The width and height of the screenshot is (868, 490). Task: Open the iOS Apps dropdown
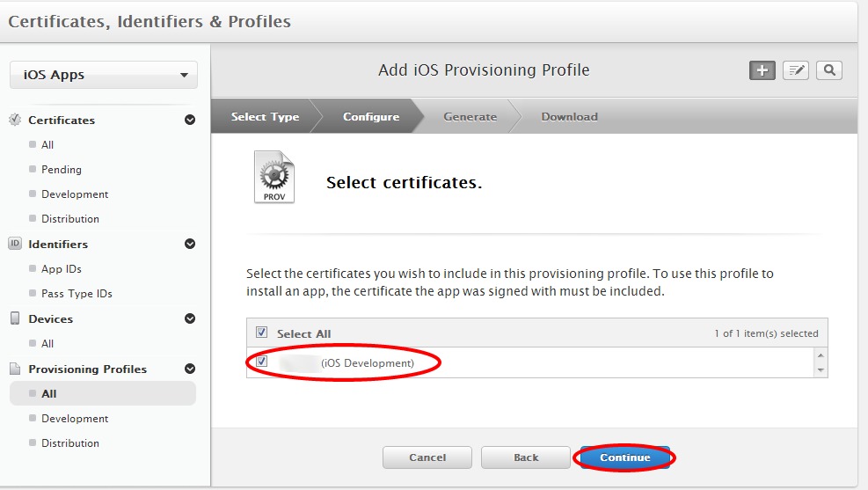(x=104, y=75)
